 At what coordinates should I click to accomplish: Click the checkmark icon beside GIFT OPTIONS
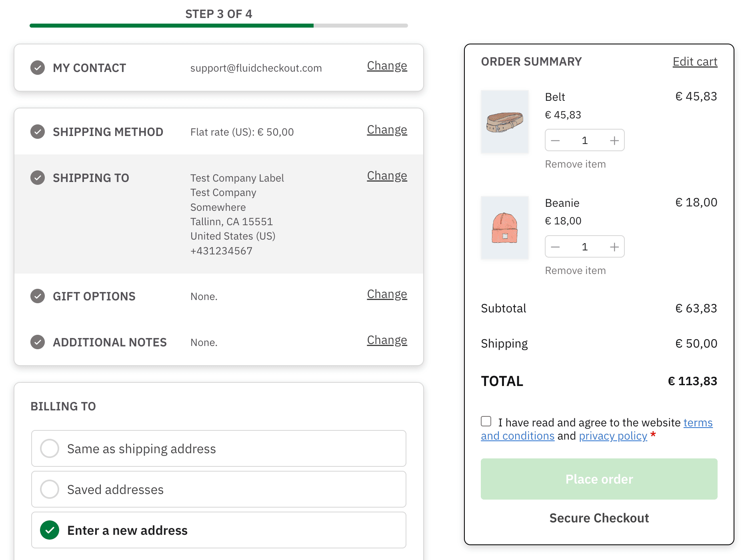[37, 296]
